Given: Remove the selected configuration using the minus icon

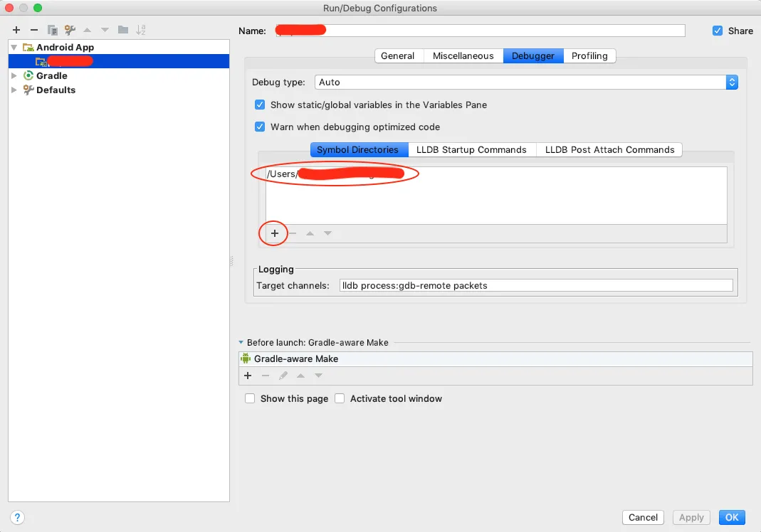Looking at the screenshot, I should (34, 30).
